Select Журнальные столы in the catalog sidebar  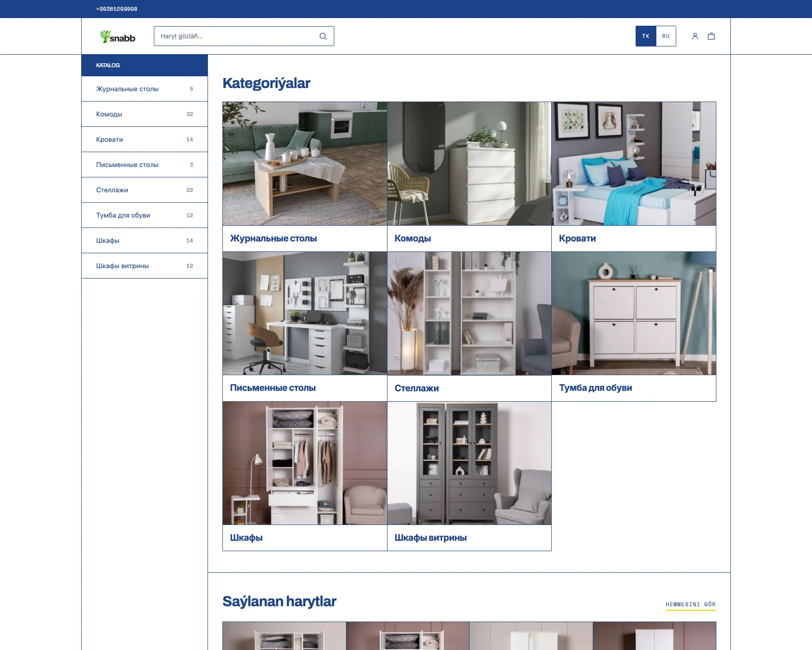click(x=144, y=89)
